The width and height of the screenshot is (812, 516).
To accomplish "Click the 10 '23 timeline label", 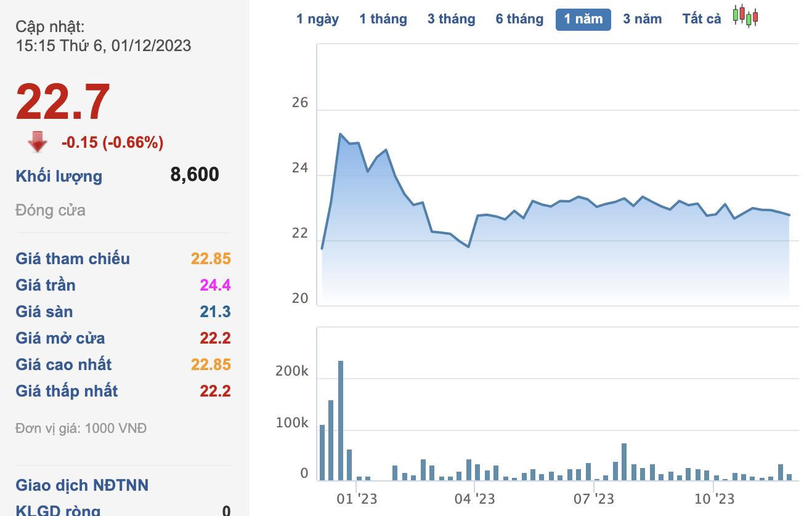I will 714,498.
